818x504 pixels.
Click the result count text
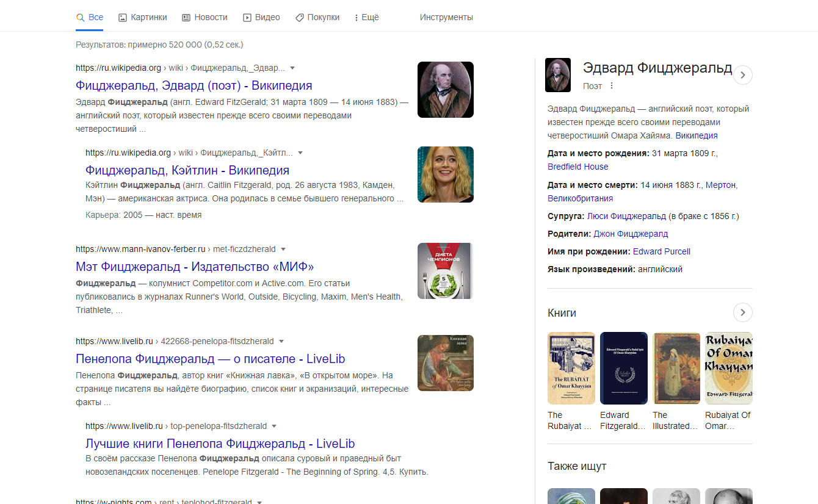pyautogui.click(x=159, y=45)
